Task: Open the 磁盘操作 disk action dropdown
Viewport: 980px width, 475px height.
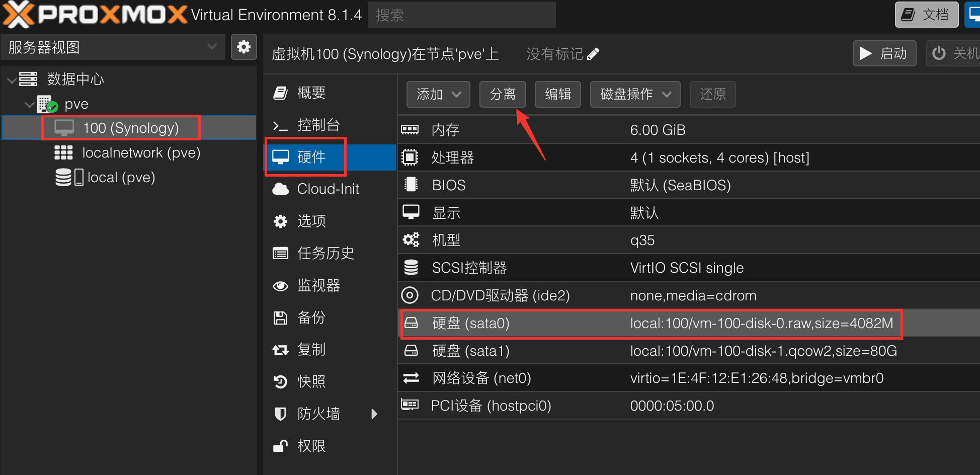Action: coord(635,94)
